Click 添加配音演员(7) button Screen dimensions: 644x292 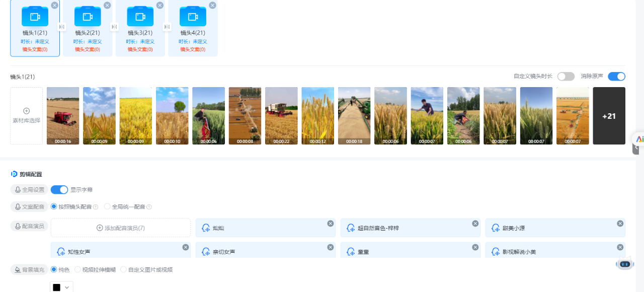point(121,228)
